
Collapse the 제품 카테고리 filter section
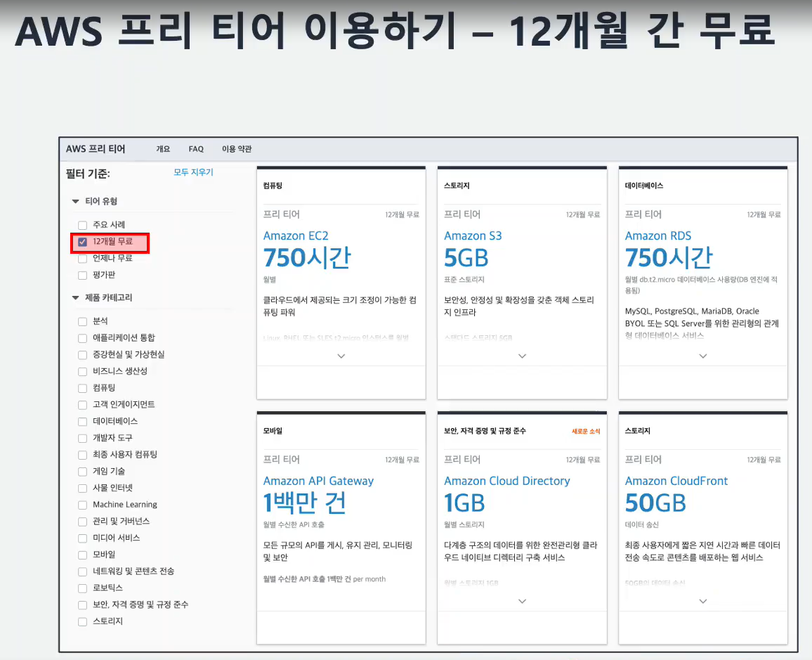[76, 297]
